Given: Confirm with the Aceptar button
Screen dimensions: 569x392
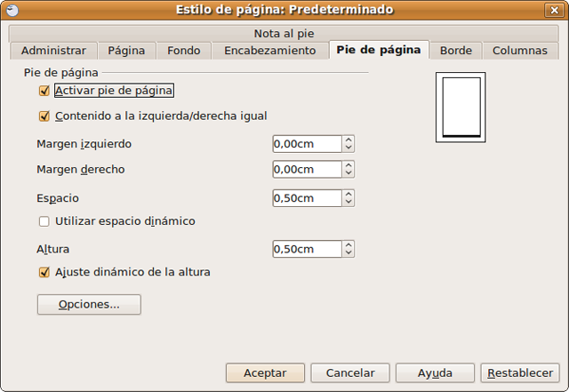Looking at the screenshot, I should click(x=265, y=373).
